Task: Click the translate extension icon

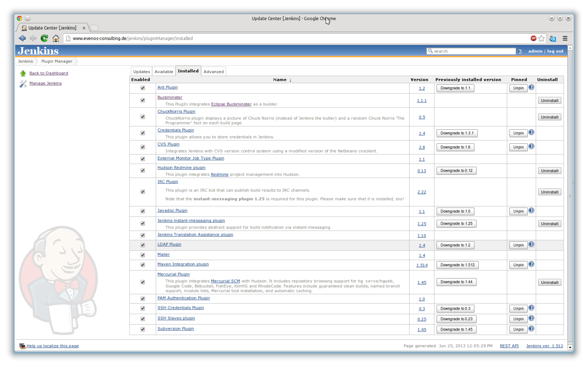Action: point(553,38)
